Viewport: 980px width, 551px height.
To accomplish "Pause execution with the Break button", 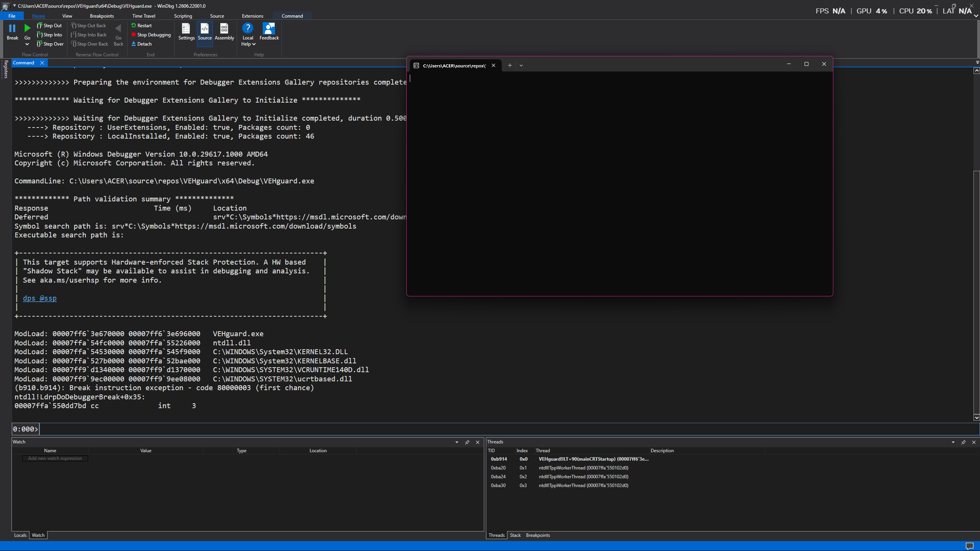I will [12, 32].
